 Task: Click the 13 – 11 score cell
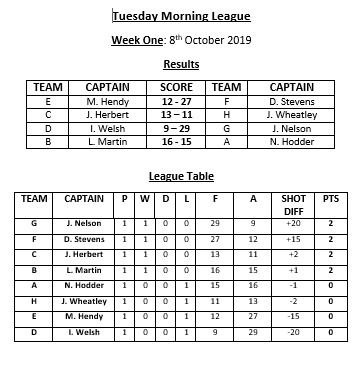pos(176,115)
